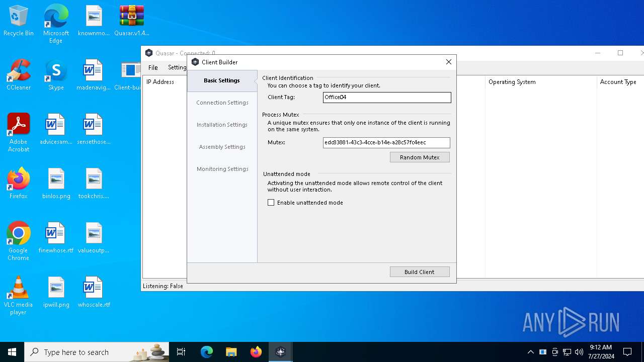The image size is (644, 362).
Task: Click the Client Tag input field
Action: (387, 98)
